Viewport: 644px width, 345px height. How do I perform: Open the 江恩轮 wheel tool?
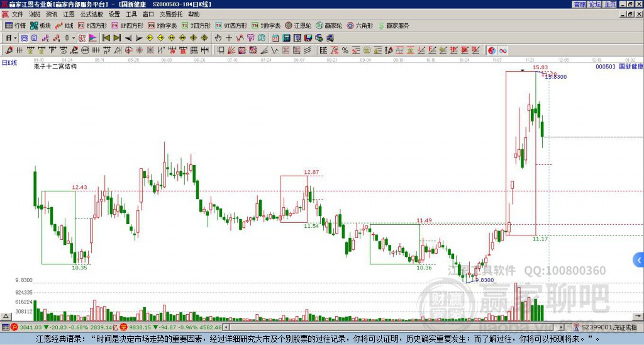tap(299, 26)
